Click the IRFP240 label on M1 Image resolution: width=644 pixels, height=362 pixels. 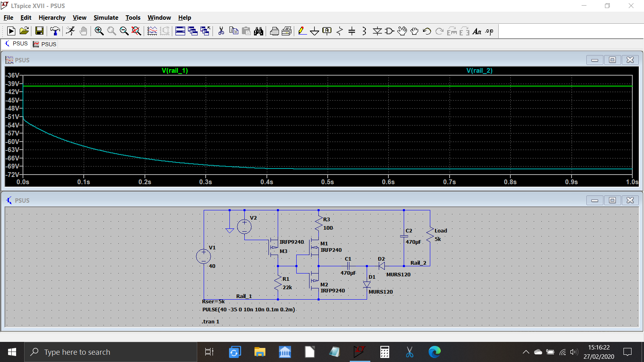[x=331, y=250]
